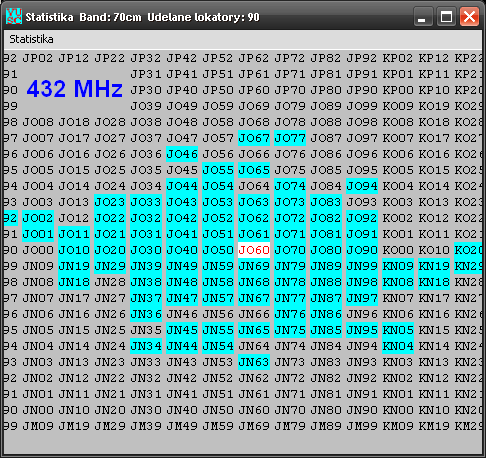Select locator JM59
Viewport: 486px width, 458px height.
(218, 426)
